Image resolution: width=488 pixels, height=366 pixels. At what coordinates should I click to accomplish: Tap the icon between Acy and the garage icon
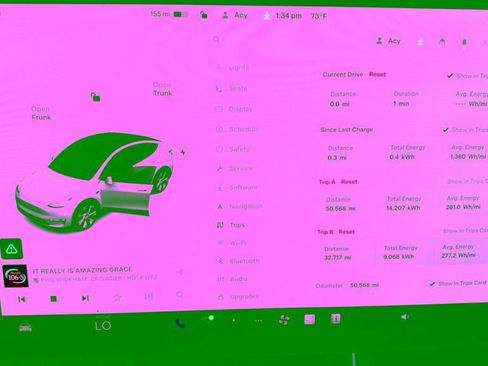(x=421, y=42)
